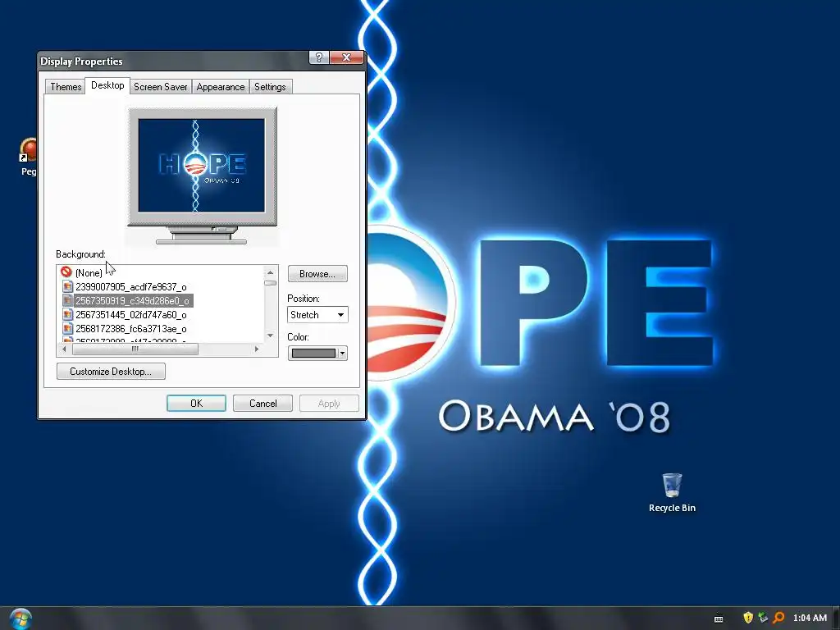Click the background list scroll up arrow
The width and height of the screenshot is (840, 630).
(x=271, y=272)
